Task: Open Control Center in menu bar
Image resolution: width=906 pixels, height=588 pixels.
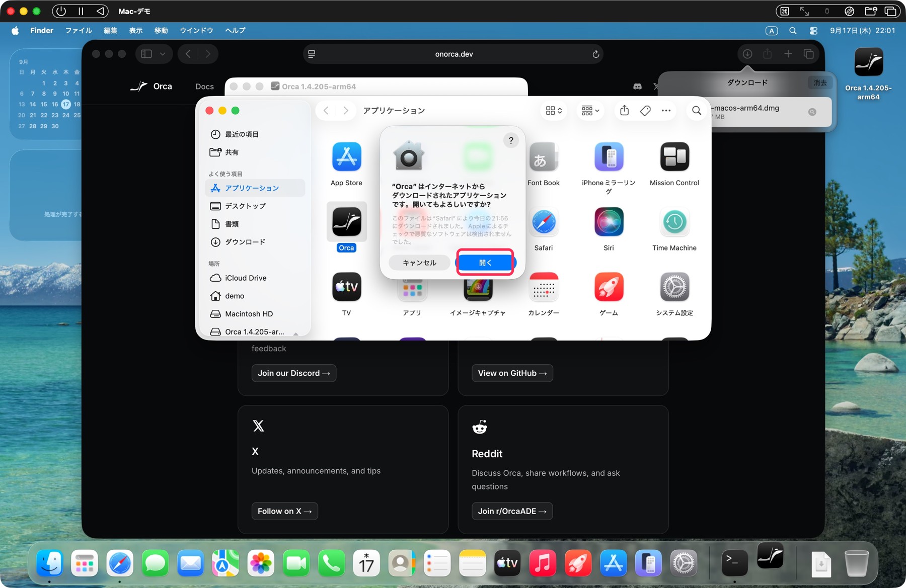Action: (813, 31)
